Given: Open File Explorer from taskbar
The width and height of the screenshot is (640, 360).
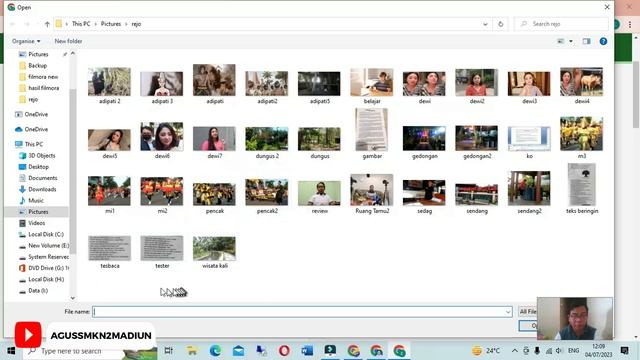Looking at the screenshot, I should [192, 351].
